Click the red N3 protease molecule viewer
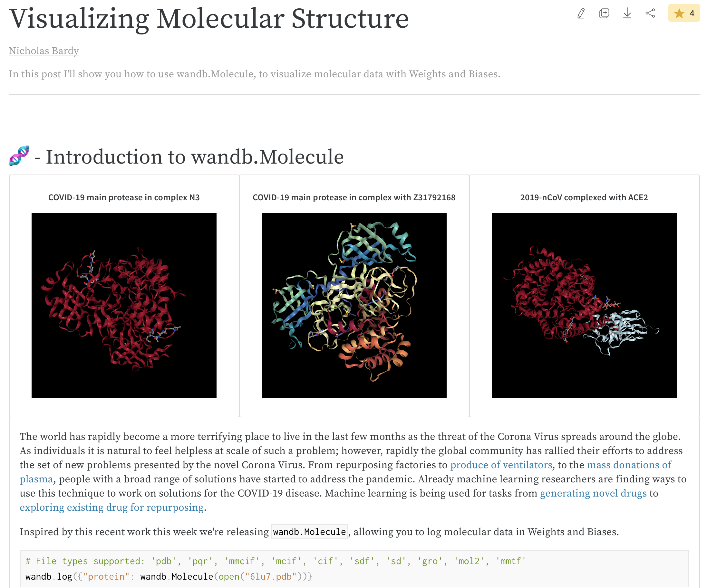This screenshot has height=588, width=707. [124, 306]
